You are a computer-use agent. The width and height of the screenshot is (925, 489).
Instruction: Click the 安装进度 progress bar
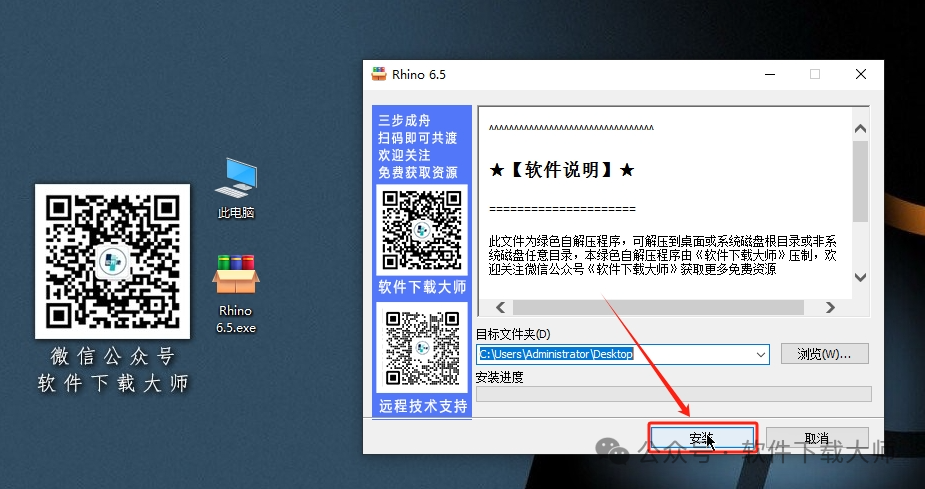tap(674, 394)
